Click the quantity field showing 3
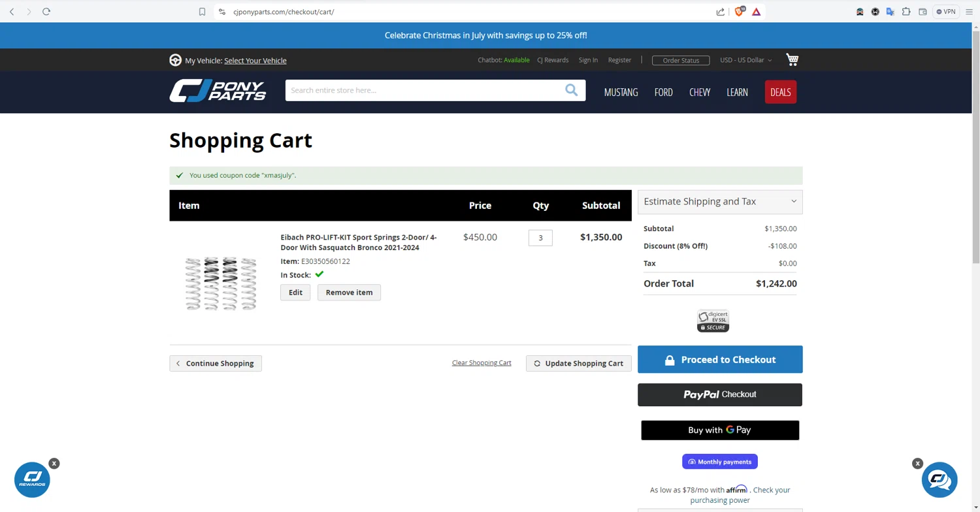 pyautogui.click(x=540, y=238)
